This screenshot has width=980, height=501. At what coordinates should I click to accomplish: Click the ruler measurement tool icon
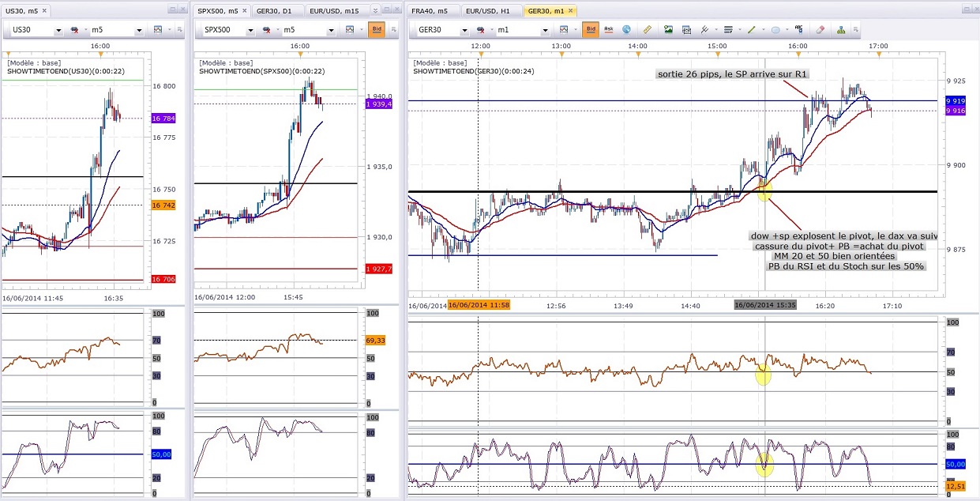[648, 30]
